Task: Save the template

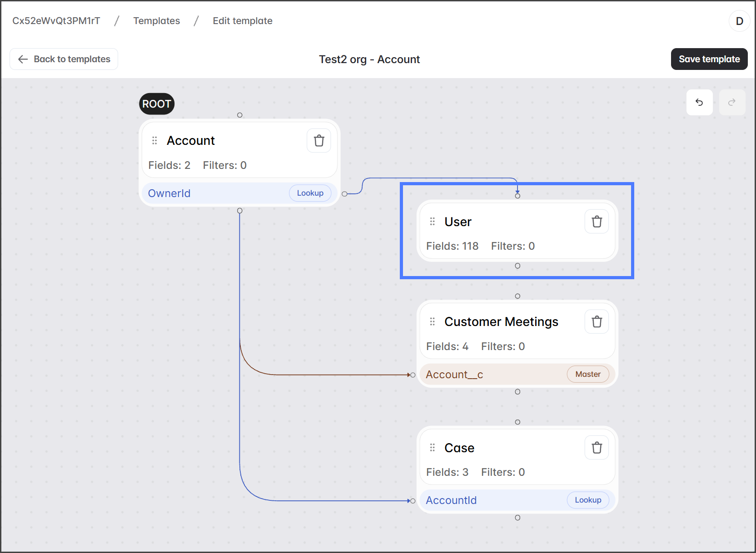Action: 709,59
